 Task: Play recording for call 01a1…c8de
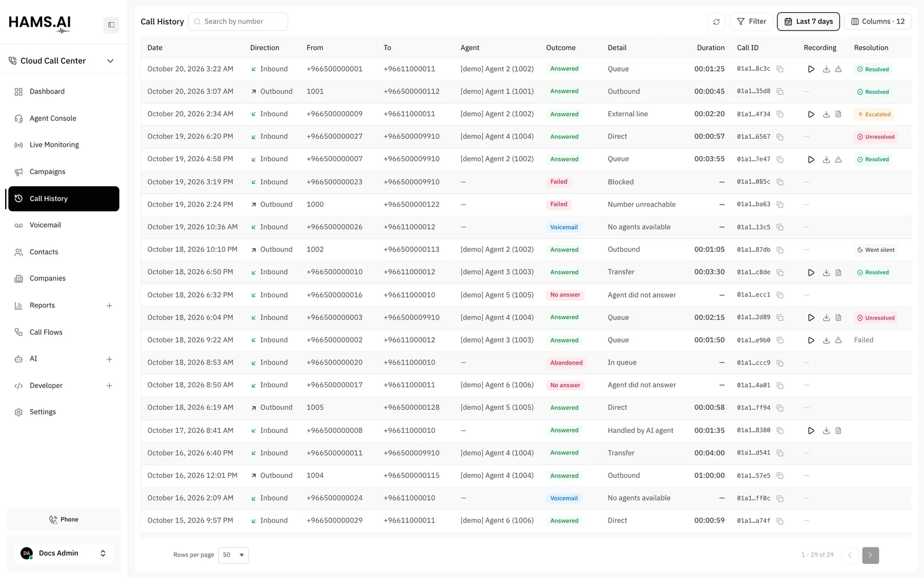point(811,273)
